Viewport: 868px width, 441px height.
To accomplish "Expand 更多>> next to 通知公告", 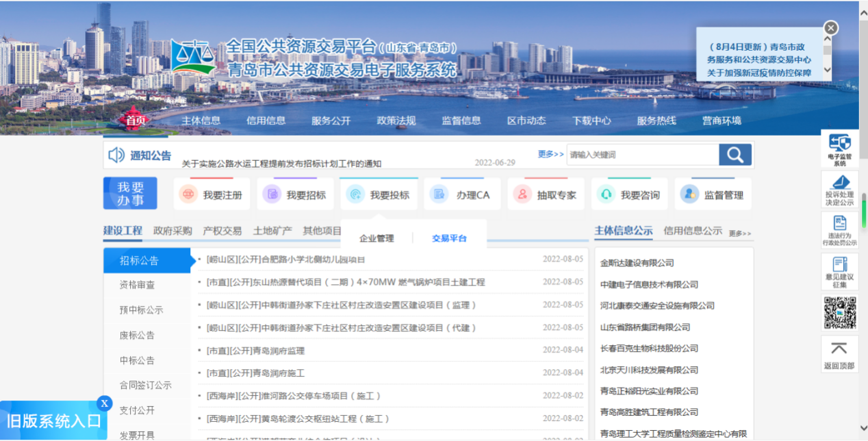I will (x=551, y=154).
